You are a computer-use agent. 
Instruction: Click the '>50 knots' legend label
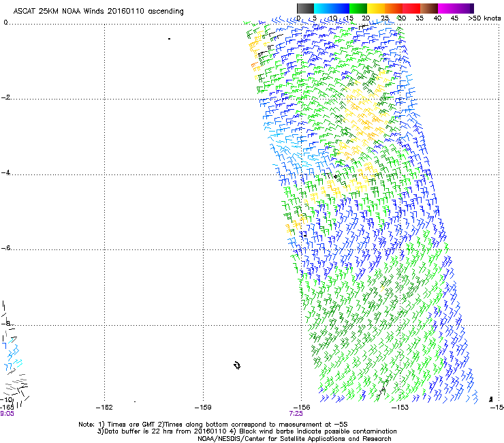(484, 18)
